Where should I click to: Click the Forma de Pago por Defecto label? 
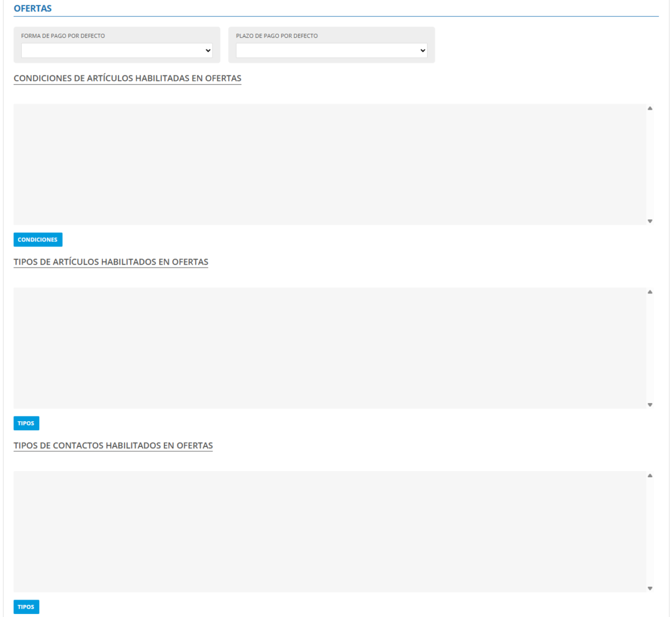[x=63, y=36]
